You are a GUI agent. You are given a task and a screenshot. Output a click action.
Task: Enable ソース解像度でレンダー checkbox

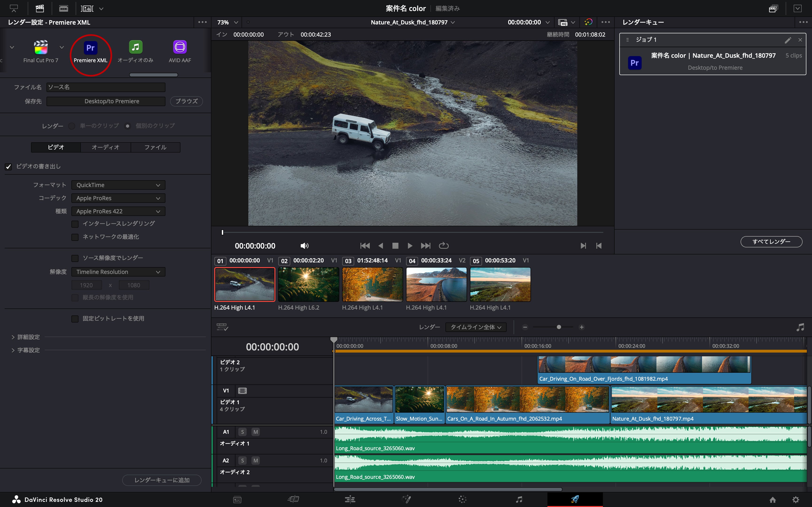click(75, 258)
